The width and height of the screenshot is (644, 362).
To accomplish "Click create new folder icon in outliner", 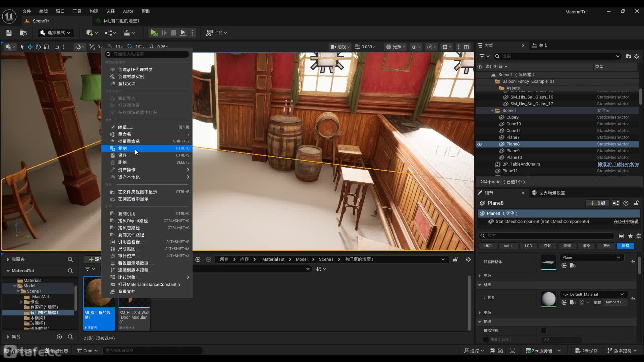I will pos(628,56).
